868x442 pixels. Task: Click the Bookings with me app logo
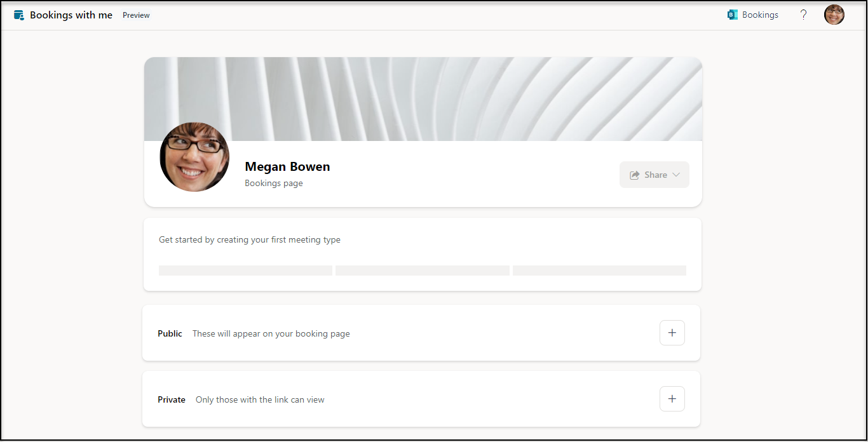click(19, 15)
